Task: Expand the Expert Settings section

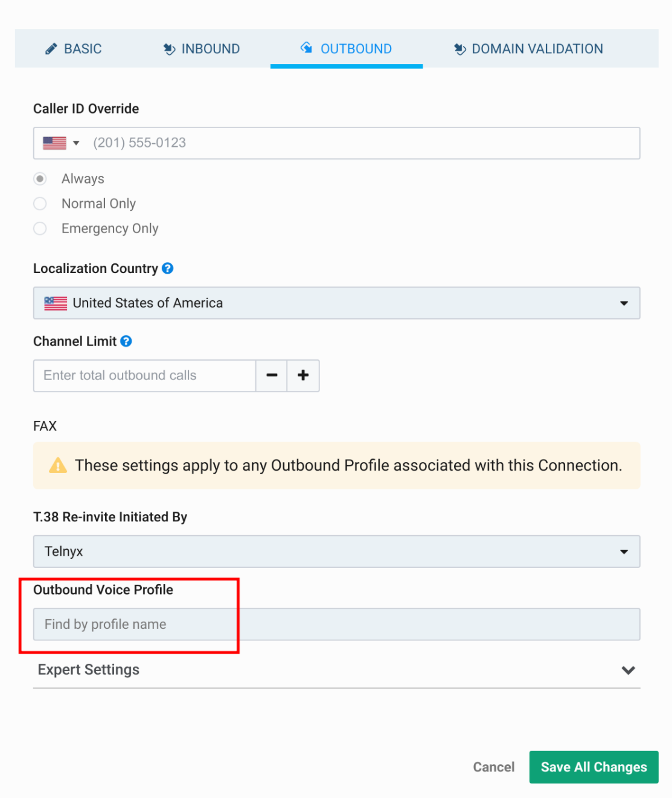Action: pos(628,670)
